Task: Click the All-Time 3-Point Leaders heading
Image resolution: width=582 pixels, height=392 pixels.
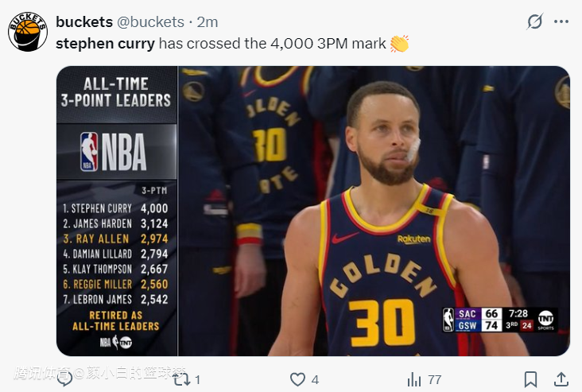Action: (x=116, y=91)
